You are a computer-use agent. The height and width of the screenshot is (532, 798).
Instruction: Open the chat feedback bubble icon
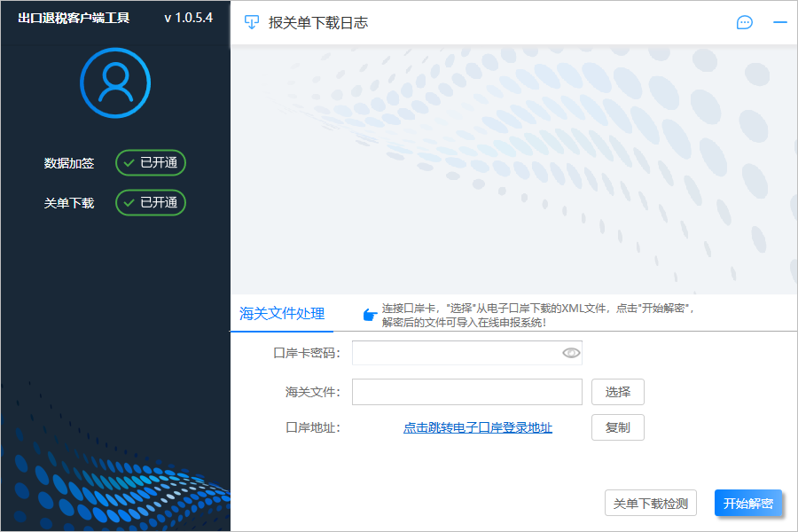pyautogui.click(x=744, y=22)
